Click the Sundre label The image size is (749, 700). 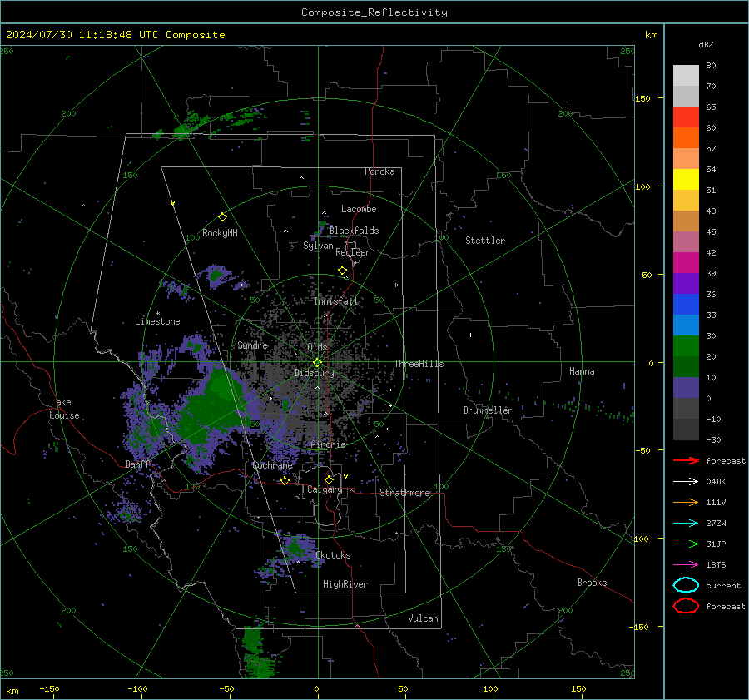click(x=252, y=345)
